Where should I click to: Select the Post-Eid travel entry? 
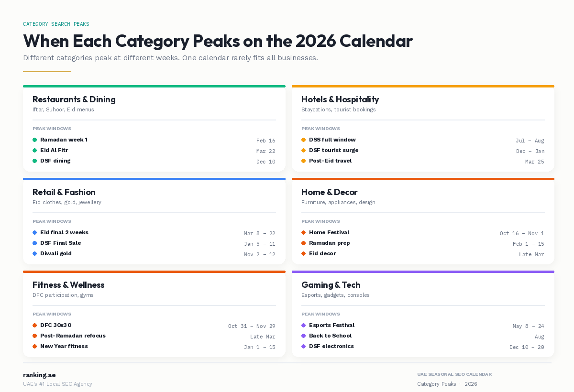pos(330,161)
